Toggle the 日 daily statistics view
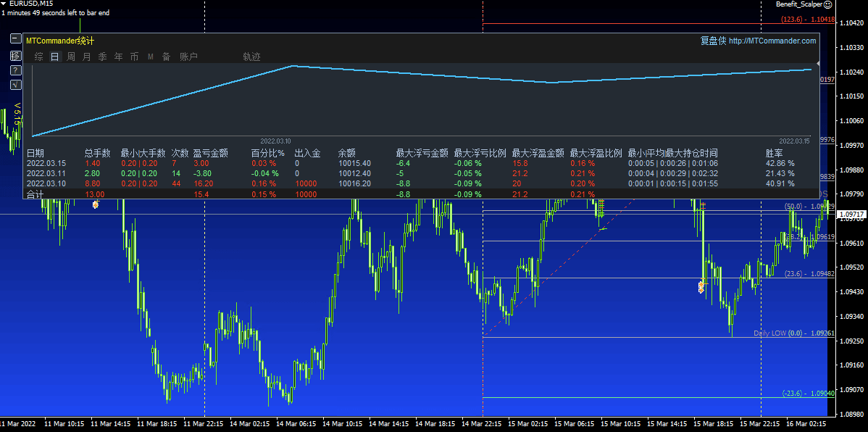This screenshot has width=868, height=432. click(x=54, y=56)
